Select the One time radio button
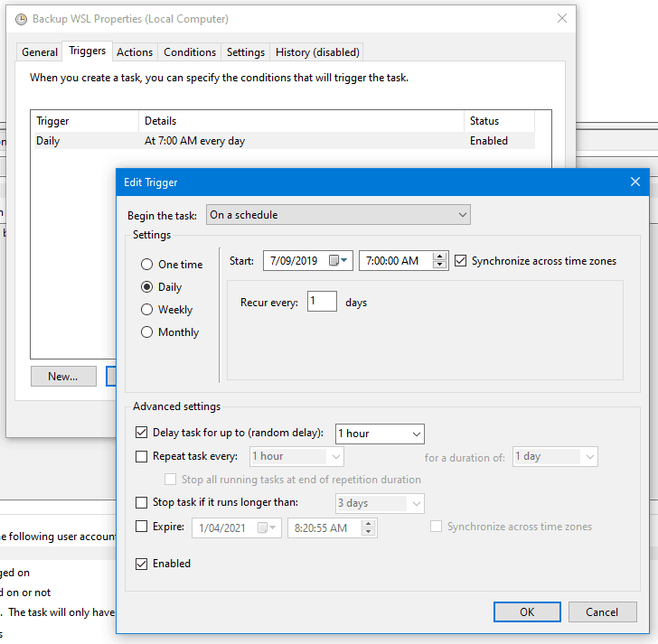 pyautogui.click(x=146, y=265)
